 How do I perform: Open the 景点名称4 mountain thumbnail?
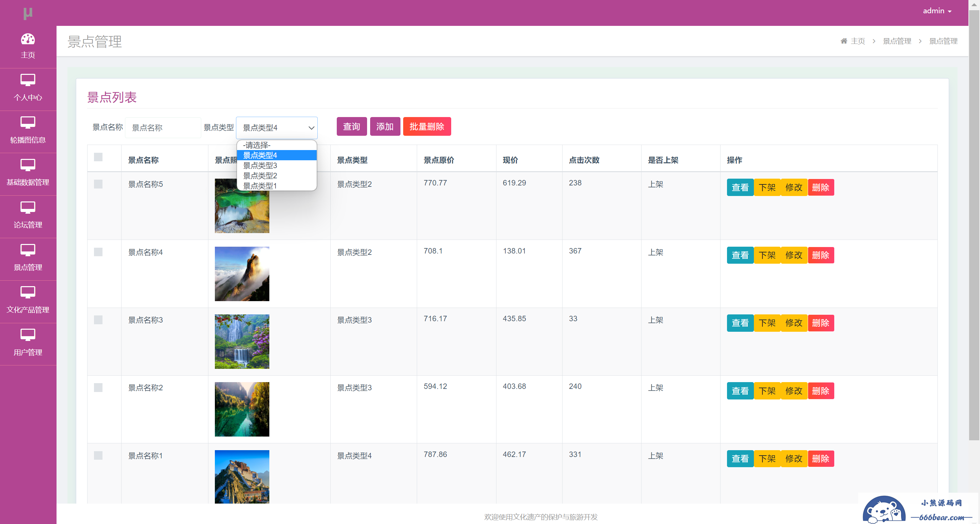[242, 274]
